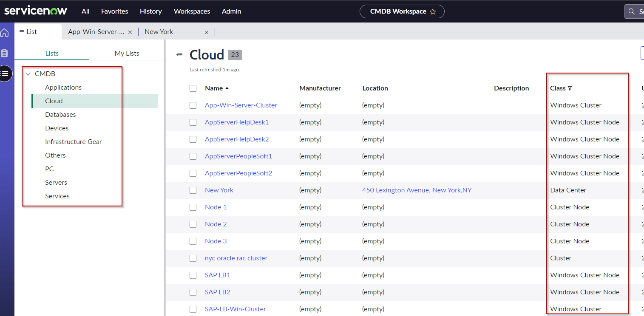The height and width of the screenshot is (316, 644).
Task: Open the Admin menu
Action: [232, 11]
